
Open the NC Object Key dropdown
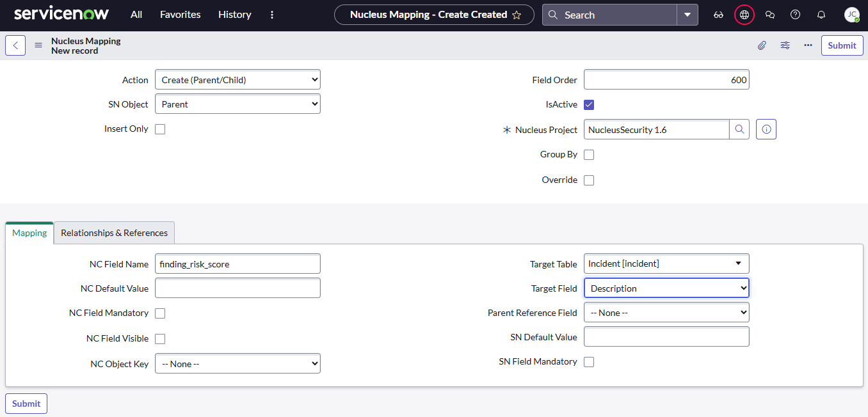point(237,364)
